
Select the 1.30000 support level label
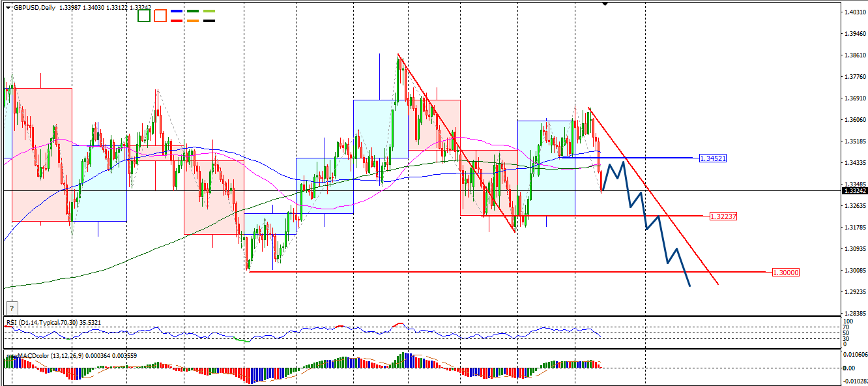coord(785,272)
